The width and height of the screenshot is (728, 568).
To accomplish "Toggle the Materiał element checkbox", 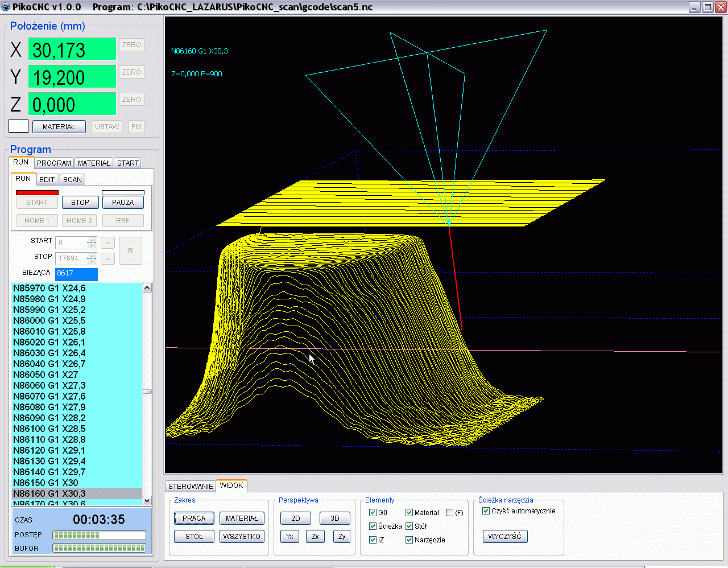I will 409,513.
